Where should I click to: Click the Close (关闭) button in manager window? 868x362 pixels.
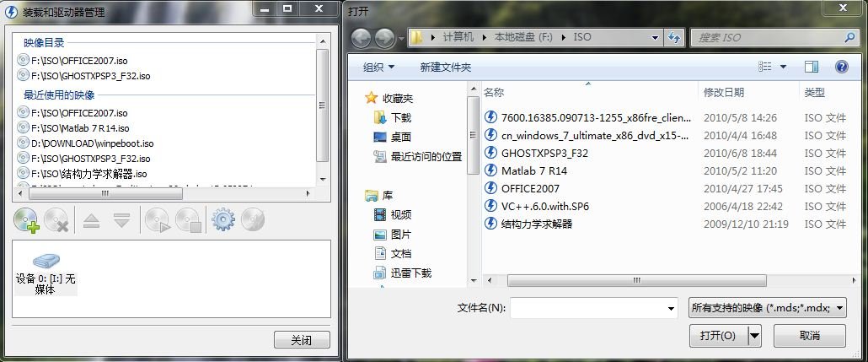click(302, 340)
